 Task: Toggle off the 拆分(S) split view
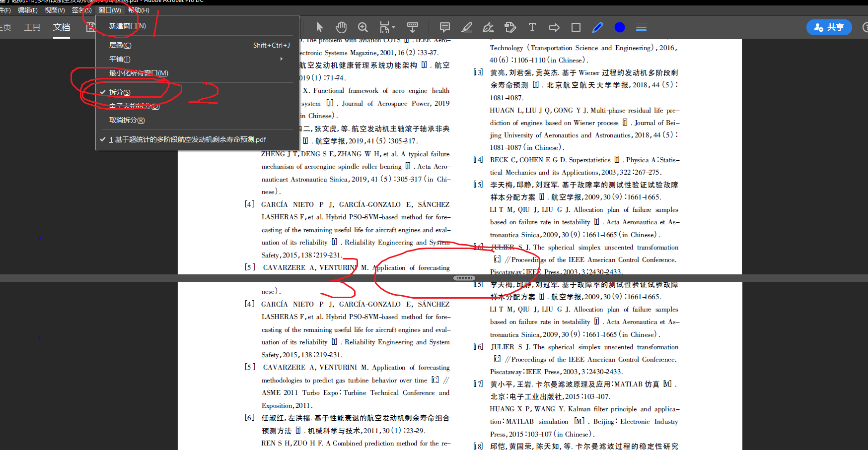120,92
